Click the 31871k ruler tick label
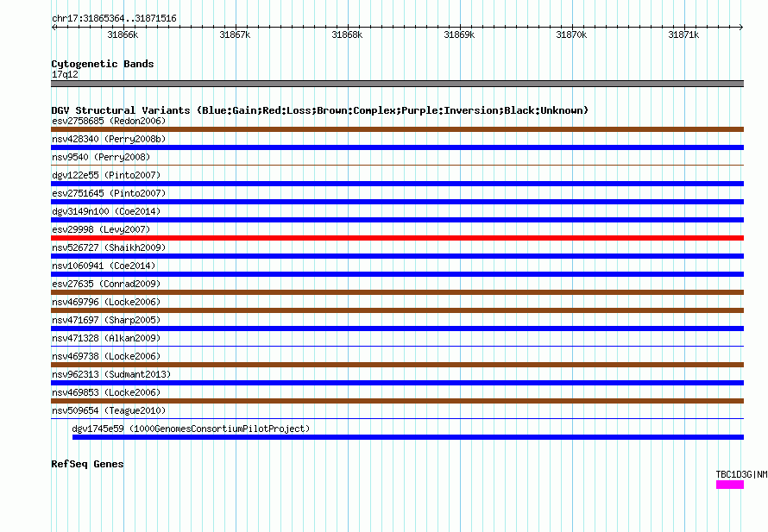The image size is (768, 532). [x=683, y=34]
